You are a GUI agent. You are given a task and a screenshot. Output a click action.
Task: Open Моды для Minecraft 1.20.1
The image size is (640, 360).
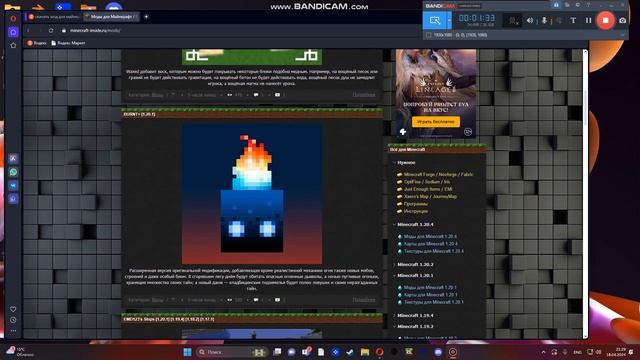point(430,287)
